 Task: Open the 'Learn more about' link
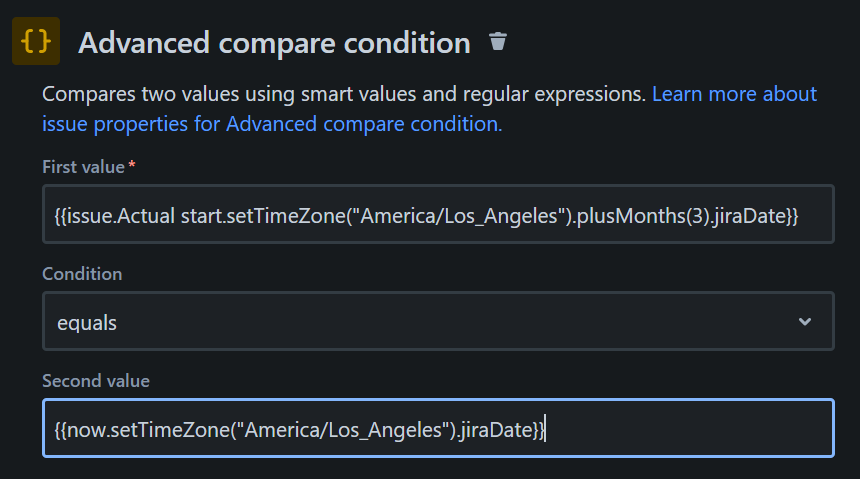(x=734, y=94)
